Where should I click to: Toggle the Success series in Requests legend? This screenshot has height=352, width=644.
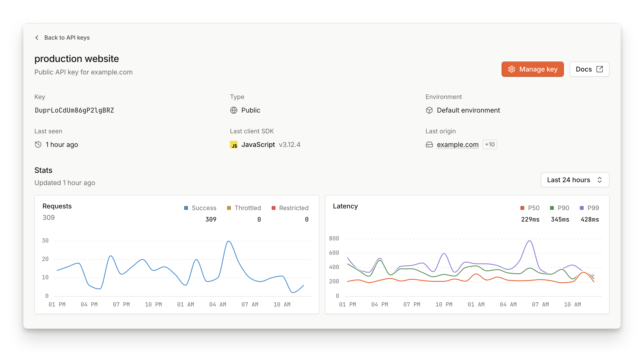(x=200, y=208)
